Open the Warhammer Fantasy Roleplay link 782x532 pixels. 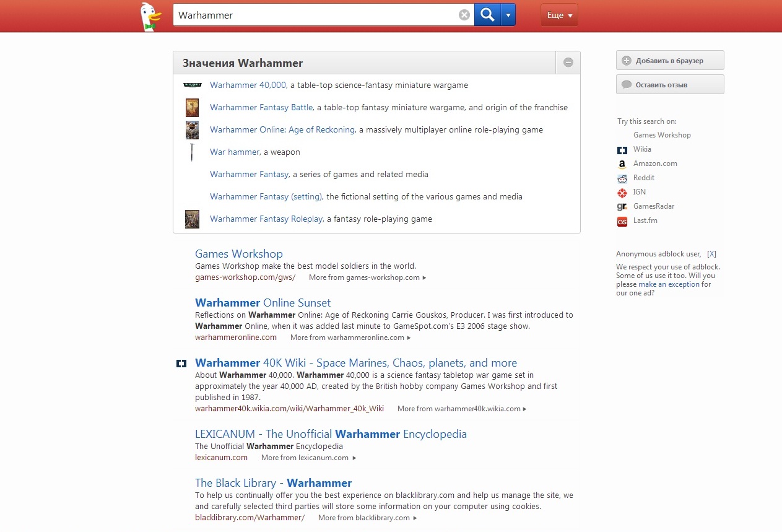(266, 219)
